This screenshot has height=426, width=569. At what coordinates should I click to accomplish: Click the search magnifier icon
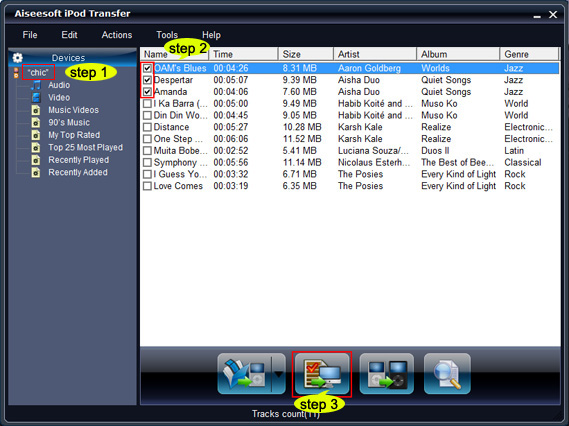click(447, 374)
